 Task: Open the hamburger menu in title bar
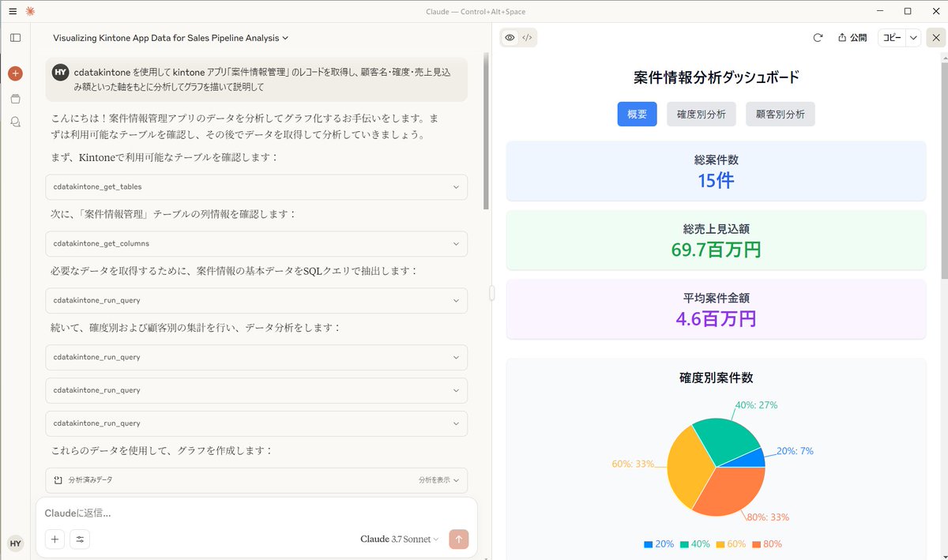click(13, 11)
